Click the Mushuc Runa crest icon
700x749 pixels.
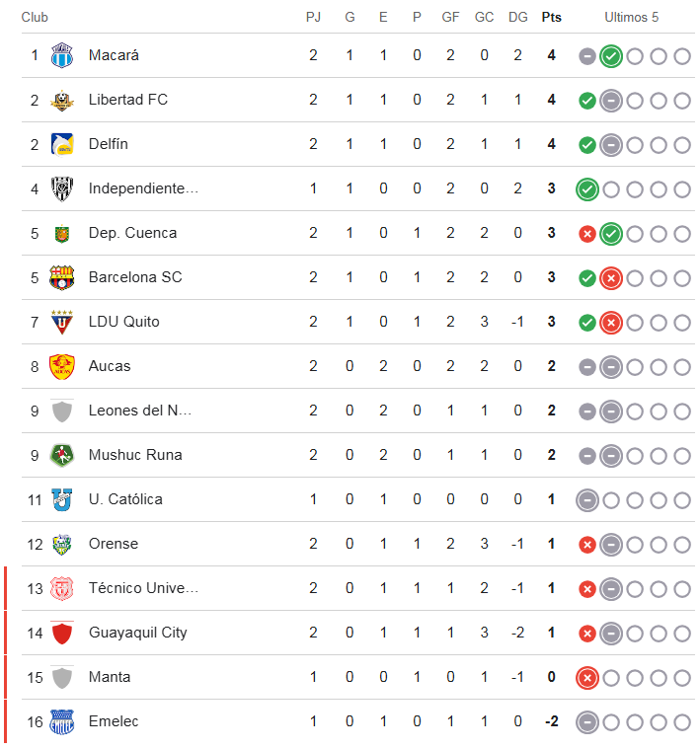62,455
